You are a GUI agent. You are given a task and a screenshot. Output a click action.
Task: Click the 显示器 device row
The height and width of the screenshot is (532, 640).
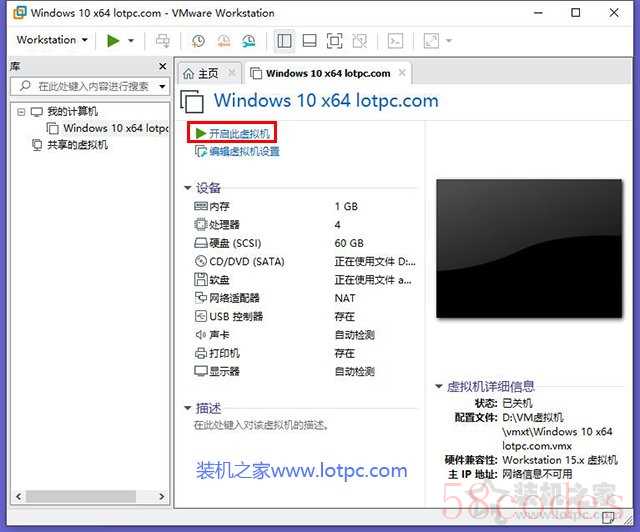coord(304,371)
